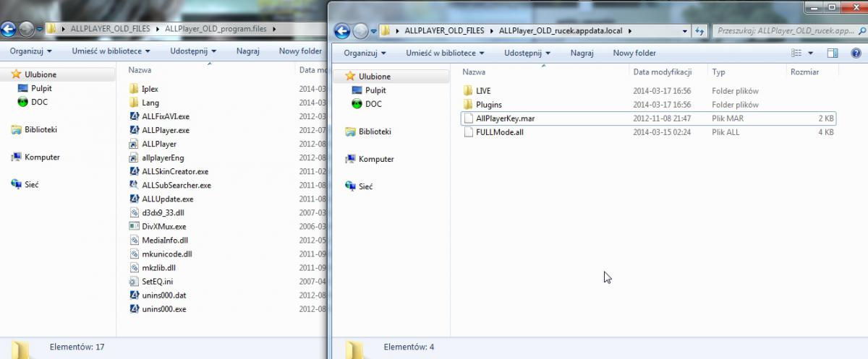Select Pulpit in the left window sidebar
This screenshot has width=868, height=359.
41,88
